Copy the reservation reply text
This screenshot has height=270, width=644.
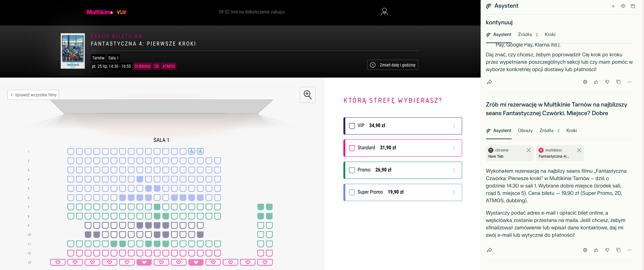point(618,250)
